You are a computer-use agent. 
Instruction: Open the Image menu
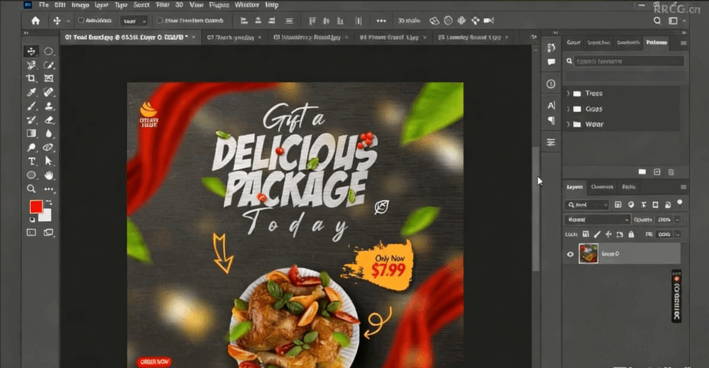click(80, 5)
